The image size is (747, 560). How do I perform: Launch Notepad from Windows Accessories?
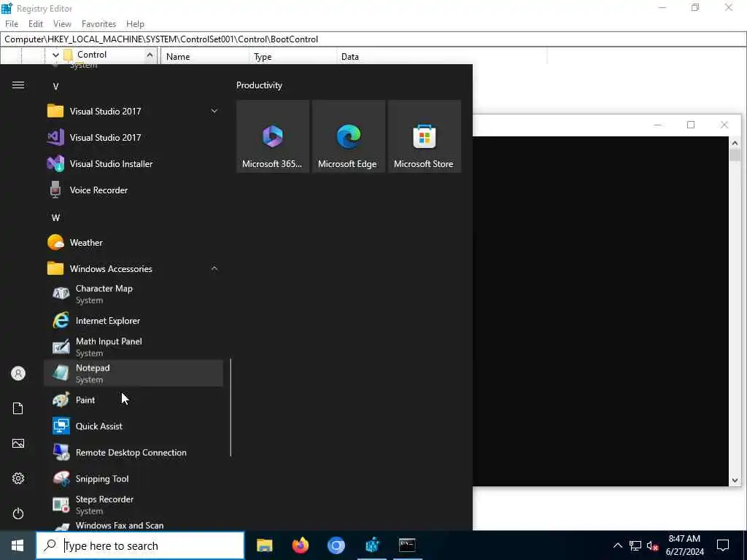133,373
